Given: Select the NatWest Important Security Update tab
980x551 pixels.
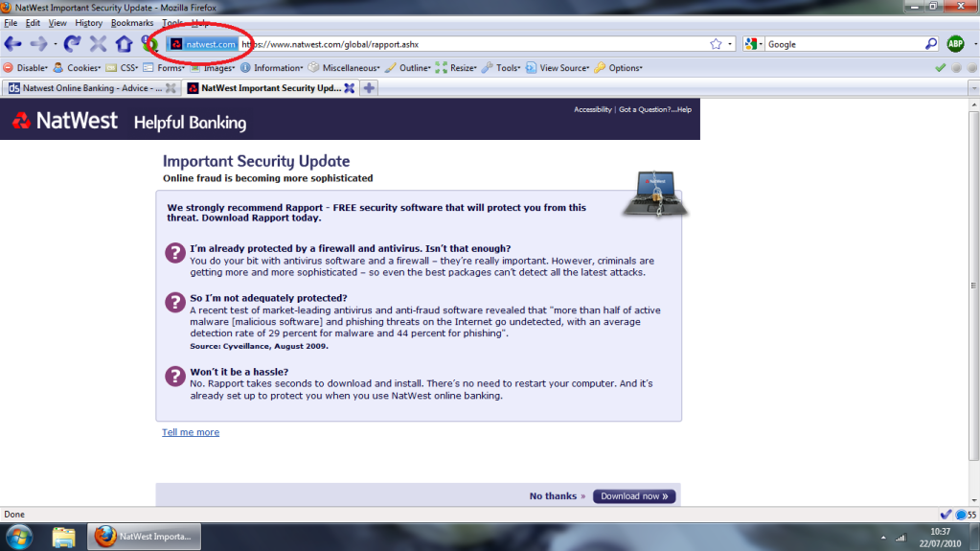Looking at the screenshot, I should 270,88.
